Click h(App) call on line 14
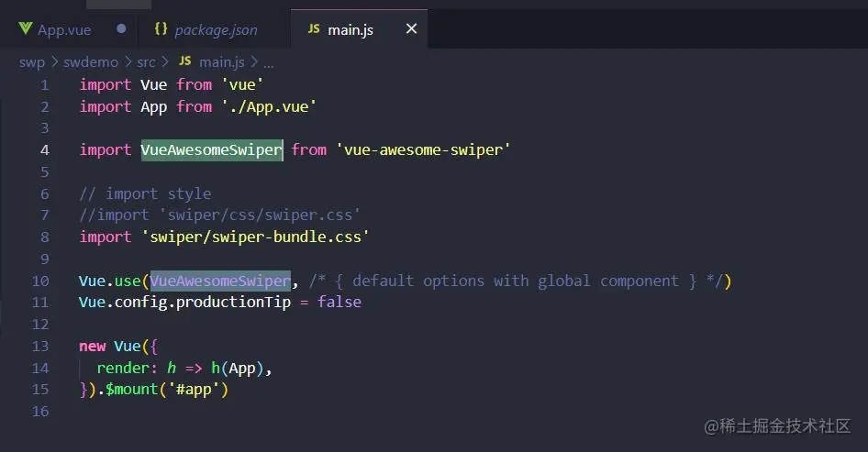Screen dimensions: 868x452 click(238, 368)
